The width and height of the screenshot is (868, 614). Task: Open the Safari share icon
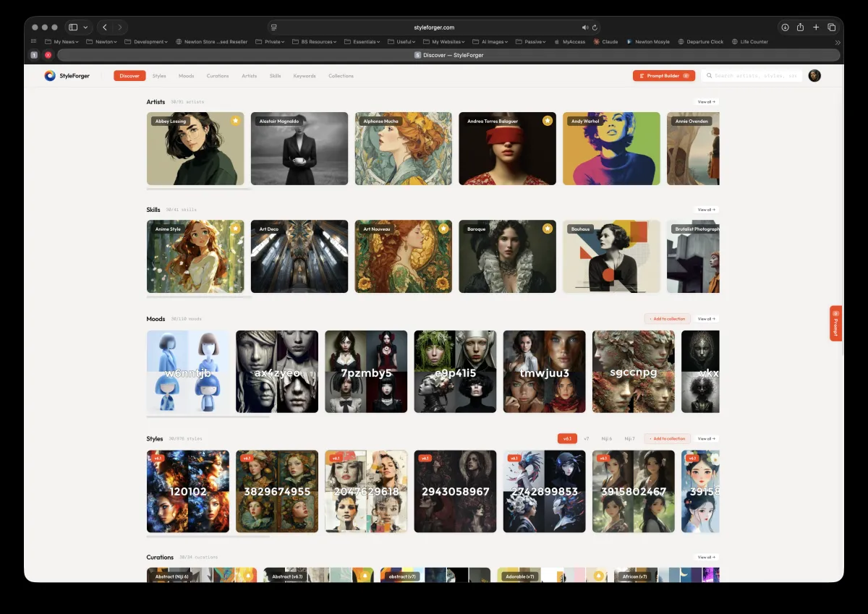[x=800, y=27]
